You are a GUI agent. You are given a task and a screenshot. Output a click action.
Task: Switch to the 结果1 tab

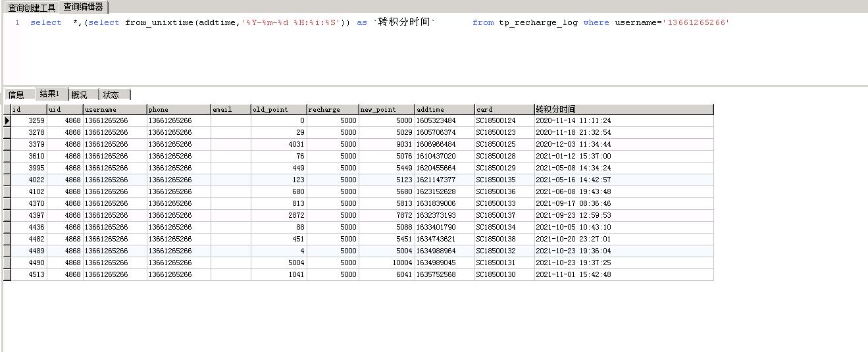pos(49,94)
